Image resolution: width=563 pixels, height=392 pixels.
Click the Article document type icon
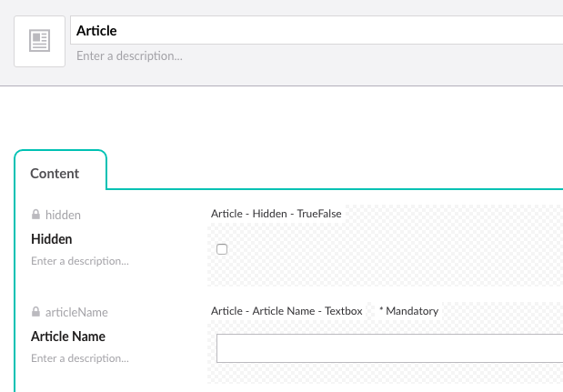(39, 41)
